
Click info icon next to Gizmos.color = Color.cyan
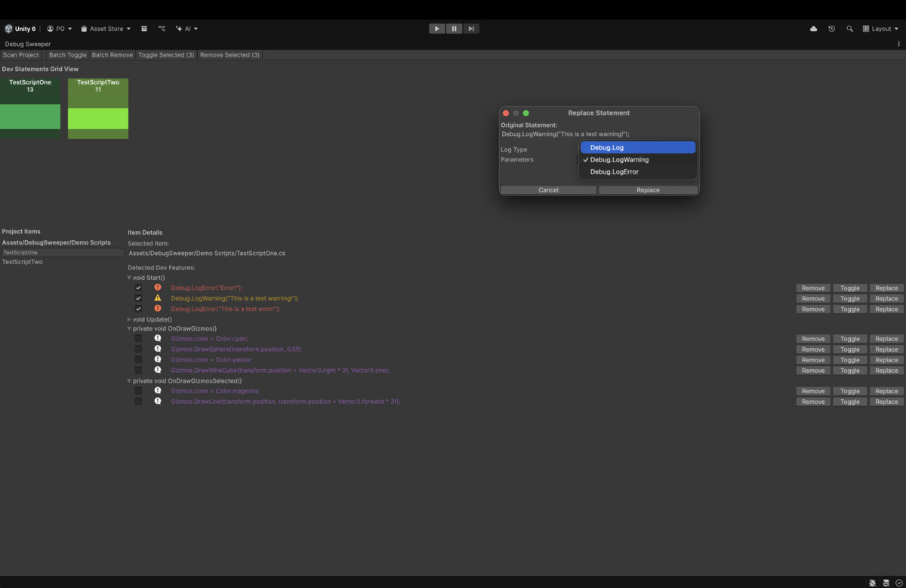tap(158, 339)
